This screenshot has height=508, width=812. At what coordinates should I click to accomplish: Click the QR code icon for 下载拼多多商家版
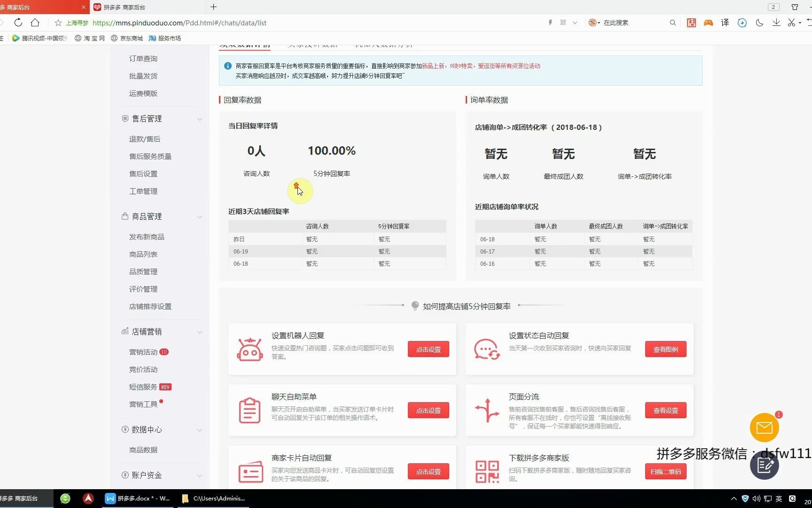click(x=487, y=471)
